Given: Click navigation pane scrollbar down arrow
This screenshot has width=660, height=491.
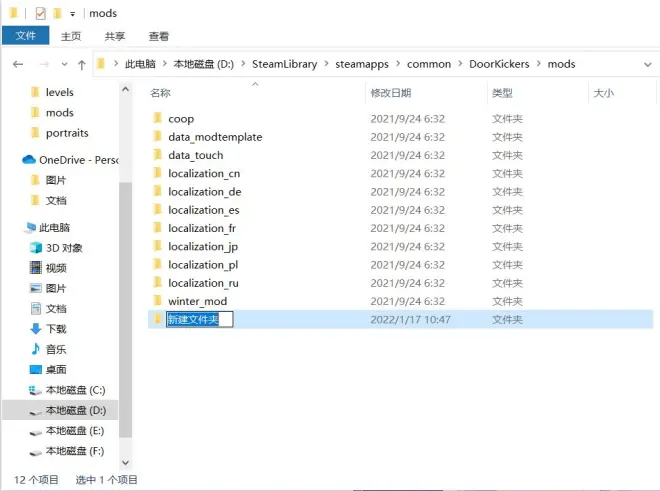Looking at the screenshot, I should coord(125,462).
